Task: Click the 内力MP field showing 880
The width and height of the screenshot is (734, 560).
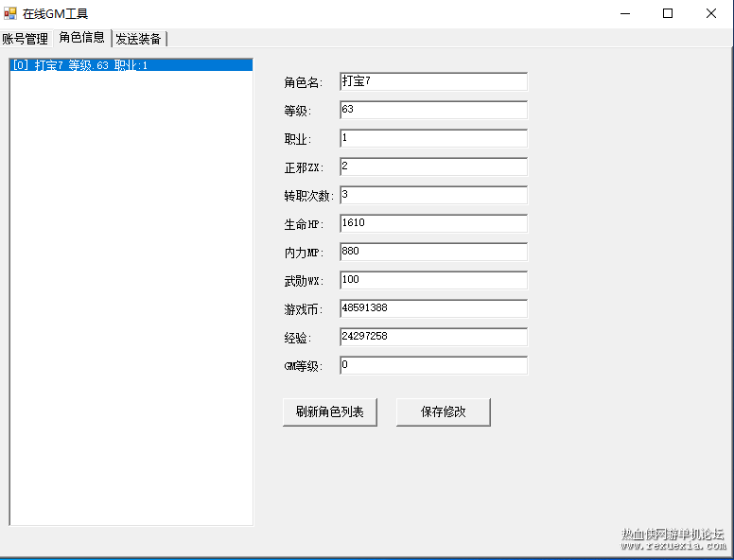Action: [433, 252]
